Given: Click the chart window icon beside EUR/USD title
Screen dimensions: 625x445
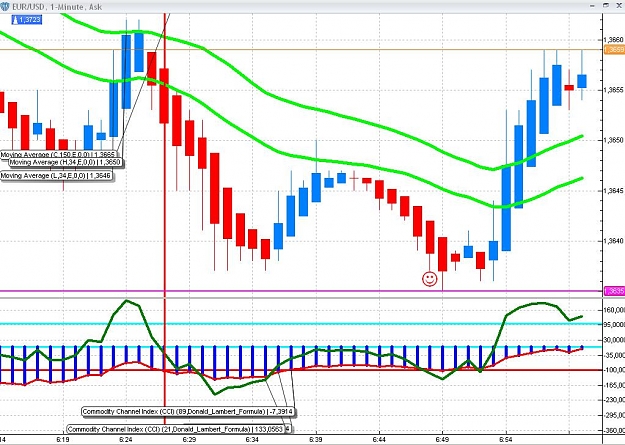Looking at the screenshot, I should click(x=5, y=6).
